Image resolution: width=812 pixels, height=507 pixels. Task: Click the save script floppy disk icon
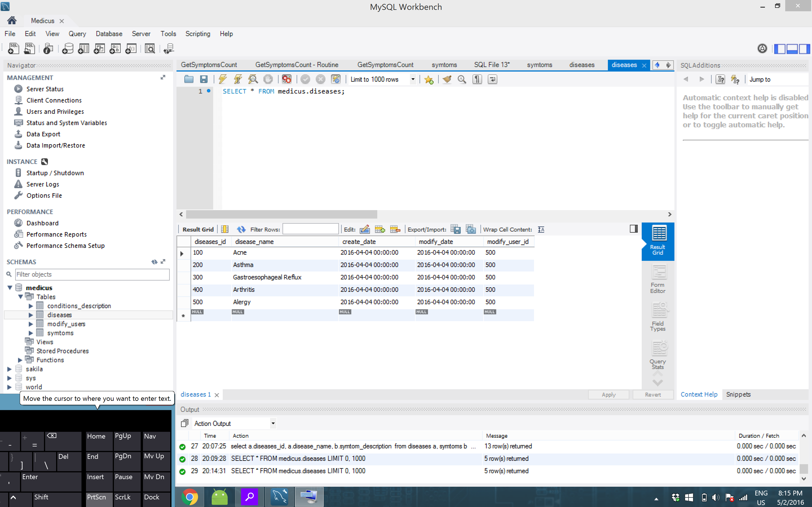[204, 79]
